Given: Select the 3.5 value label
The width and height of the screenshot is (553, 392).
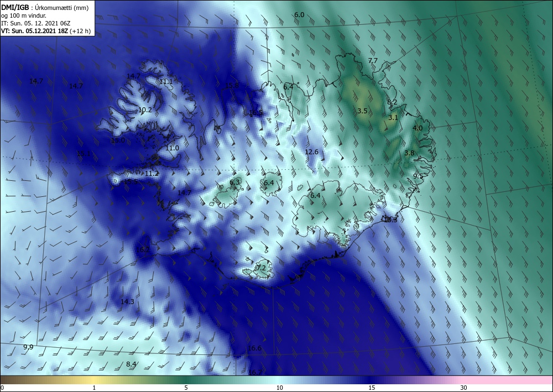Looking at the screenshot, I should coord(362,111).
